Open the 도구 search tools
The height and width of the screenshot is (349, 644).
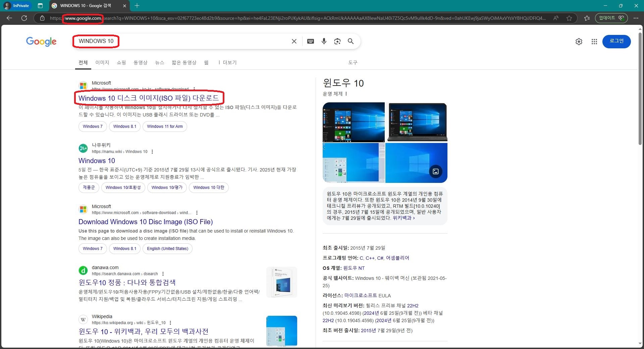click(353, 63)
